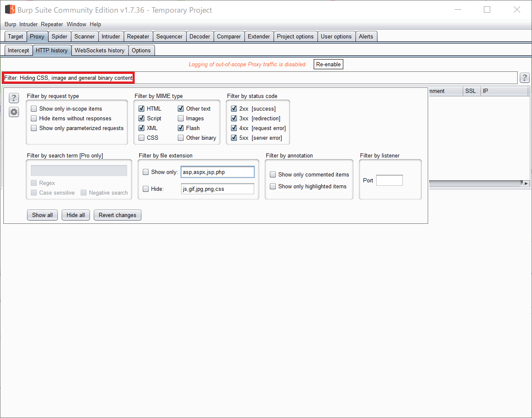This screenshot has height=418, width=532.
Task: Uncheck the Script MIME type
Action: coord(141,118)
